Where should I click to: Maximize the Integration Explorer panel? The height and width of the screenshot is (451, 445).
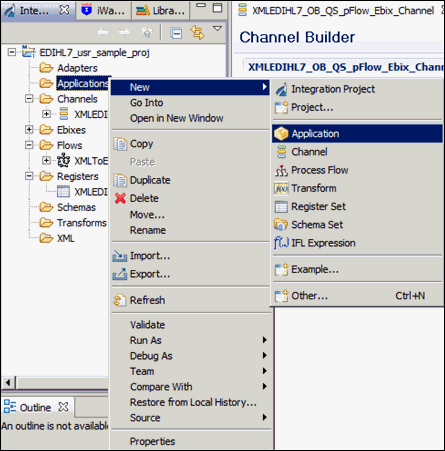pos(217,7)
